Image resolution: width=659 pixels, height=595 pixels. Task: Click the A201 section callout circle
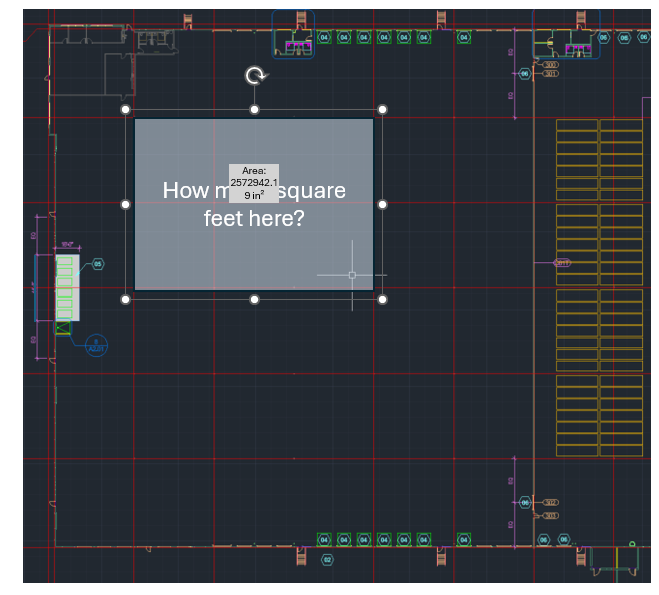point(96,346)
